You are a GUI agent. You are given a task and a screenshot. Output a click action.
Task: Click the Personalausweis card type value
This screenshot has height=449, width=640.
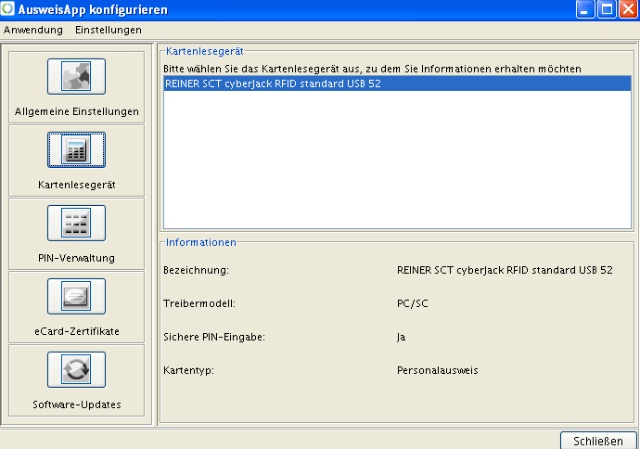tap(437, 371)
